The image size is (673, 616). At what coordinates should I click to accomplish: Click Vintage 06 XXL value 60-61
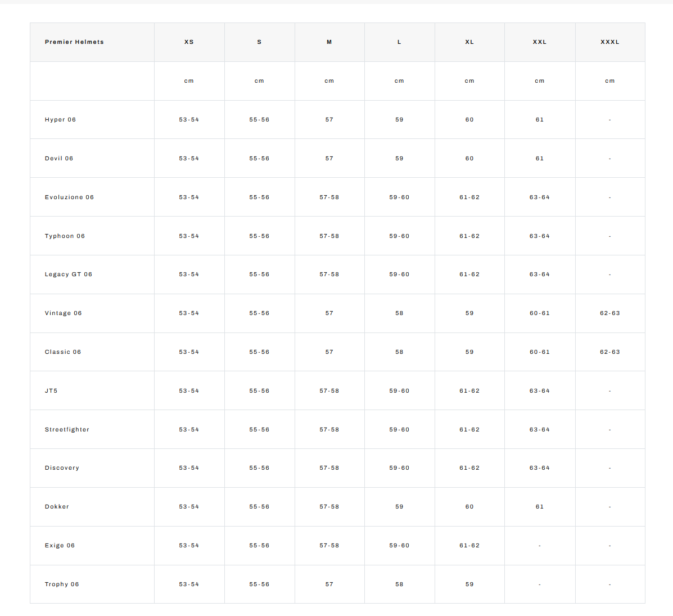point(540,313)
